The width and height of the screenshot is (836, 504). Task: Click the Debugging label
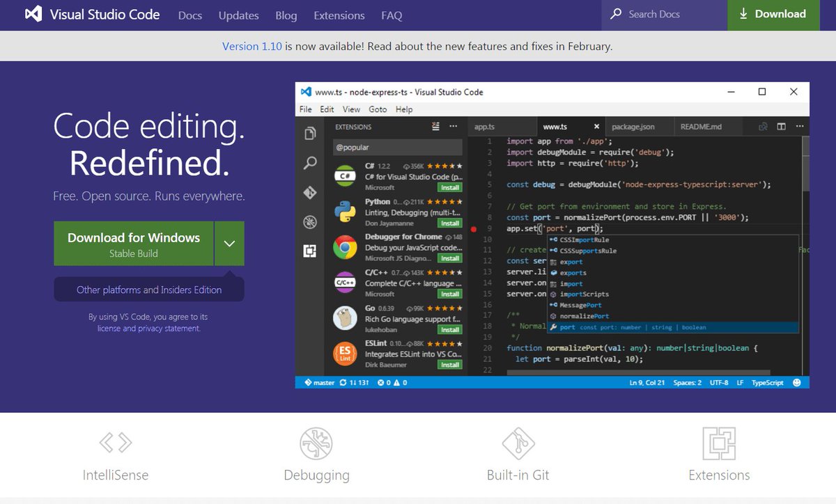(x=316, y=475)
